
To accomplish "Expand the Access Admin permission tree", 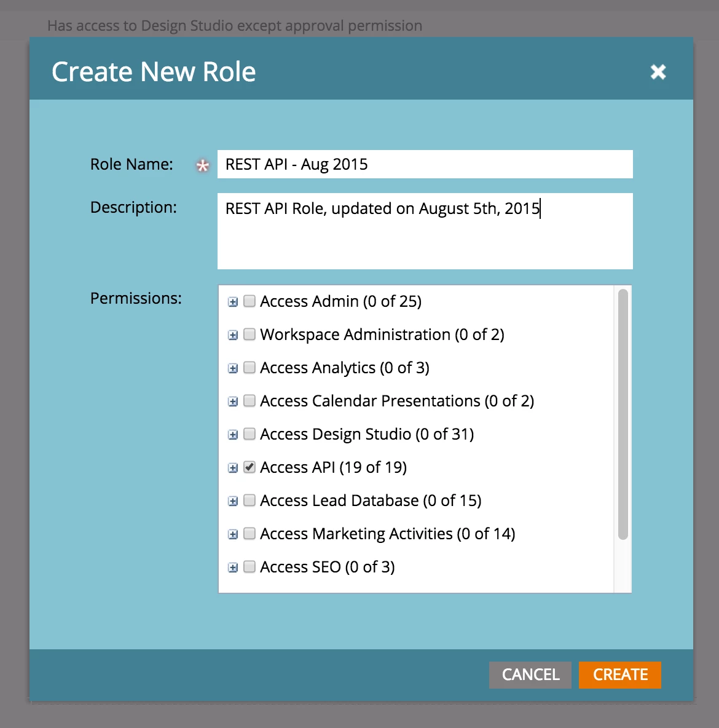I will coord(233,302).
